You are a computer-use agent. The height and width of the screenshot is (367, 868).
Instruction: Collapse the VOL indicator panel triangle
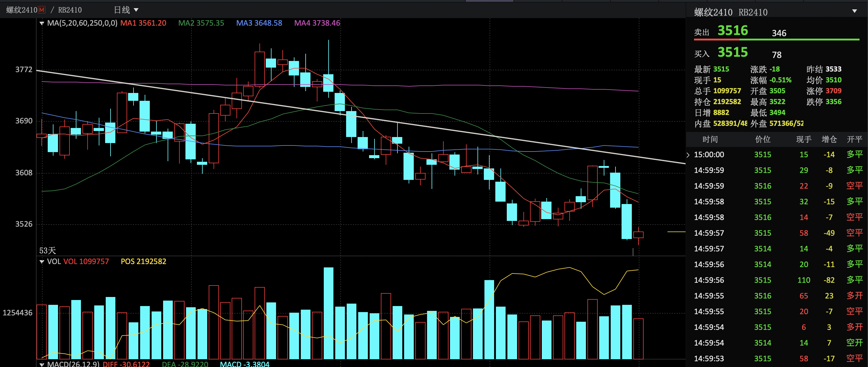(42, 262)
